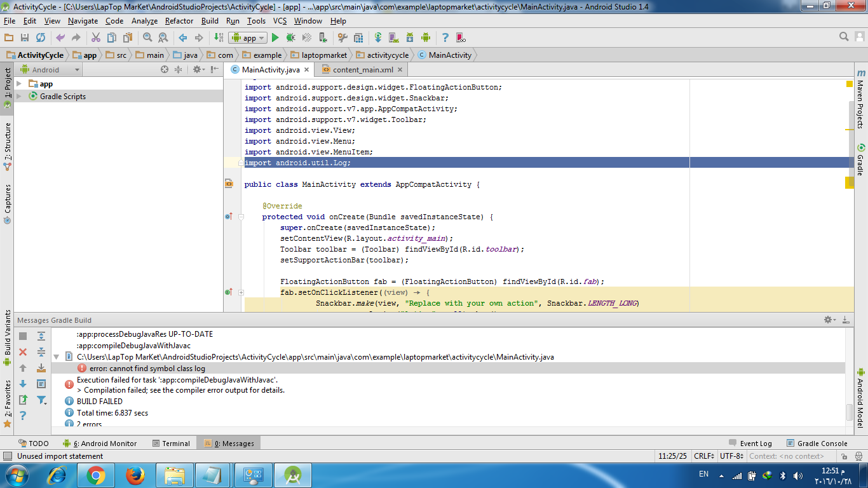The height and width of the screenshot is (488, 868).
Task: Open project folder icon in main toolbar
Action: tap(8, 38)
